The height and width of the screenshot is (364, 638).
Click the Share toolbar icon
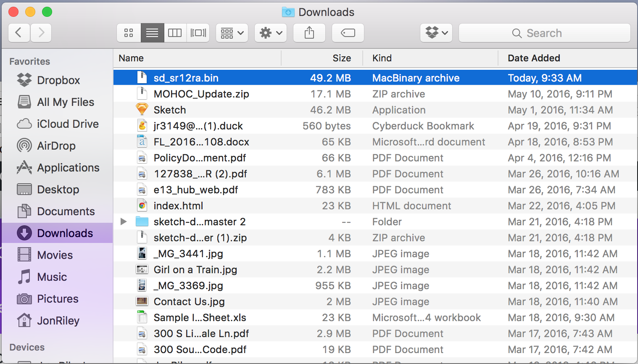point(309,33)
